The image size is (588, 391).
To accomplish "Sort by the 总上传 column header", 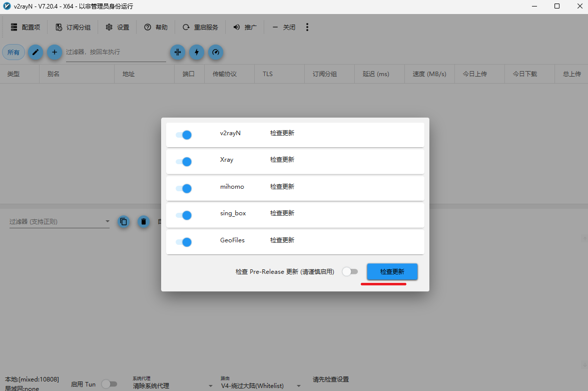I will 571,74.
